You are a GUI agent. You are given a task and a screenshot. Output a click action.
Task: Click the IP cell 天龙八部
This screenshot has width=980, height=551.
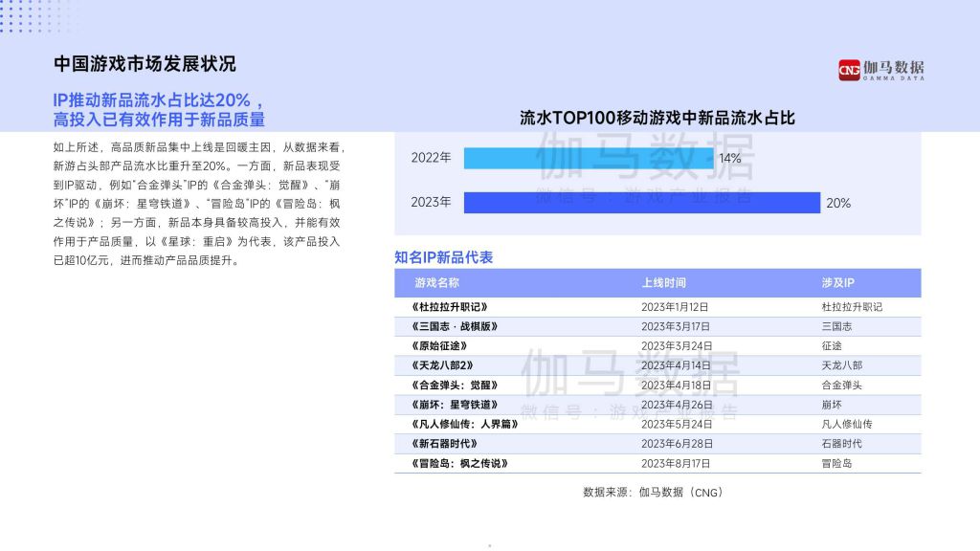point(842,364)
